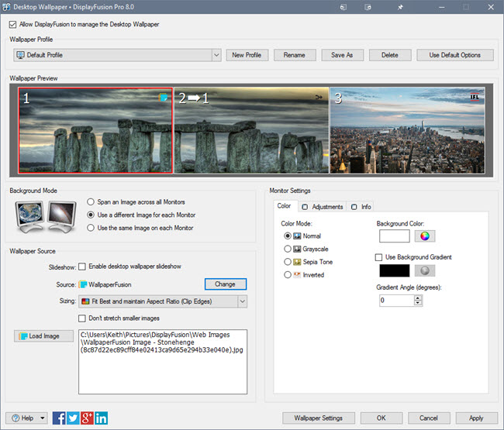Screen dimensions: 504x430
Task: Click the Sepia Tone picture icon
Action: pos(297,262)
